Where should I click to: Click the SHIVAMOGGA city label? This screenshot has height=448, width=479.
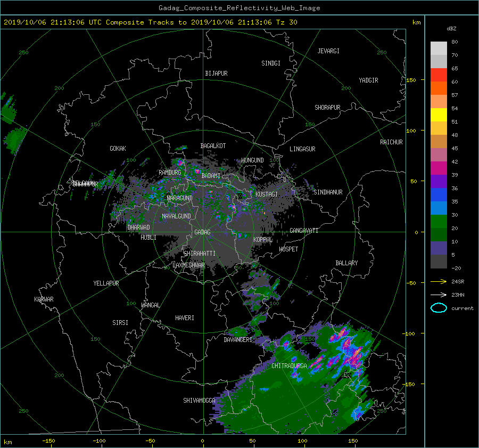199,401
